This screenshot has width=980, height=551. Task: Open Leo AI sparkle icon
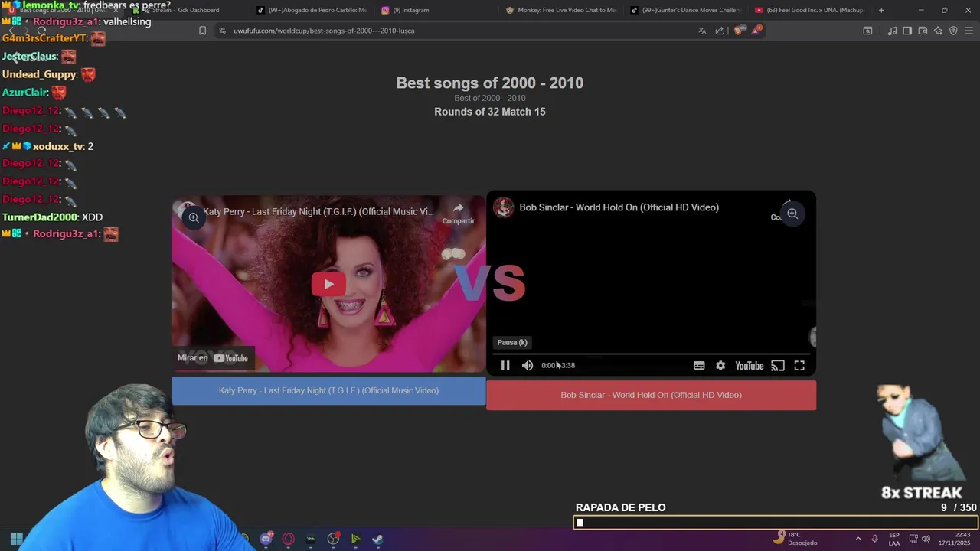coord(938,31)
